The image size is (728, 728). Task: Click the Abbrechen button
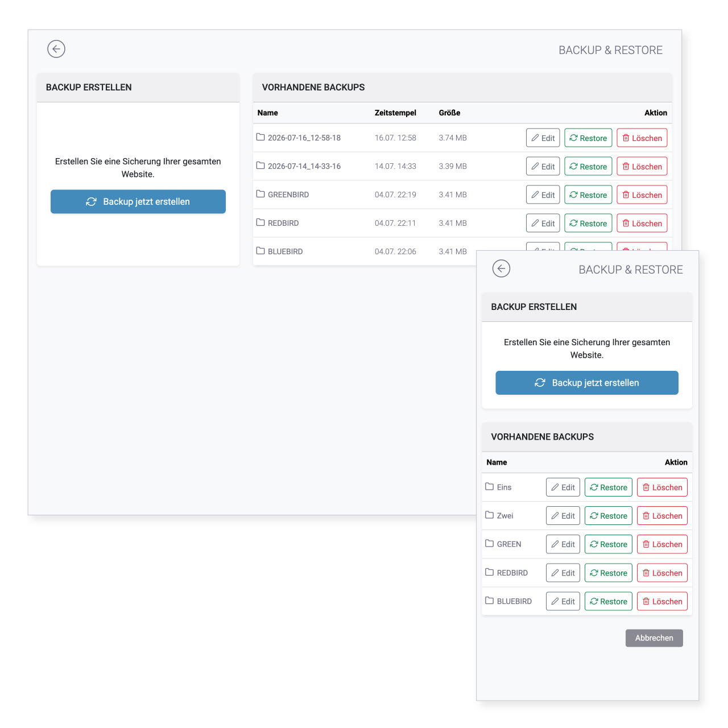(654, 638)
